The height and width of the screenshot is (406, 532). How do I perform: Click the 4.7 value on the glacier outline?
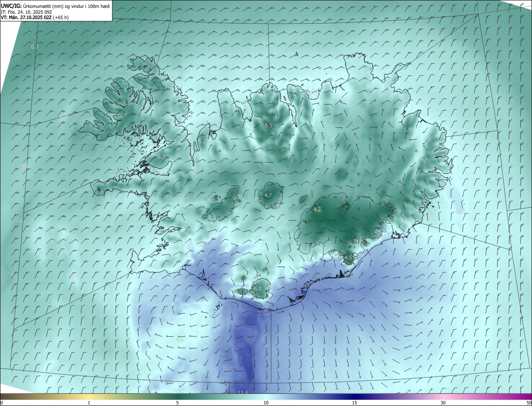[x=268, y=195]
